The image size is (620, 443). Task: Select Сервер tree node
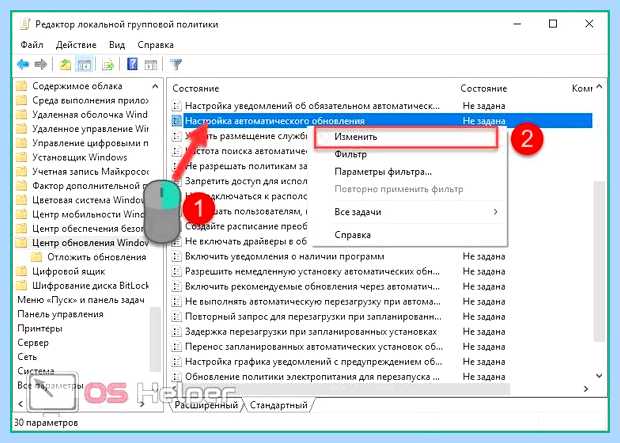(x=33, y=343)
